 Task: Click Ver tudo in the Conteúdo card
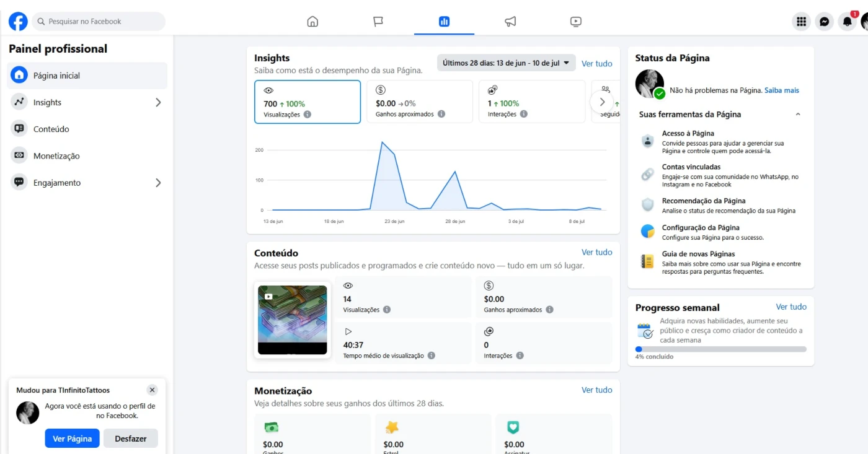point(596,252)
